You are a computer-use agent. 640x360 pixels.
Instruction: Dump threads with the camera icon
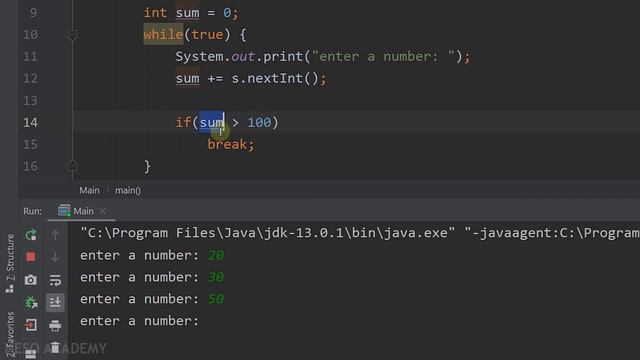[31, 280]
